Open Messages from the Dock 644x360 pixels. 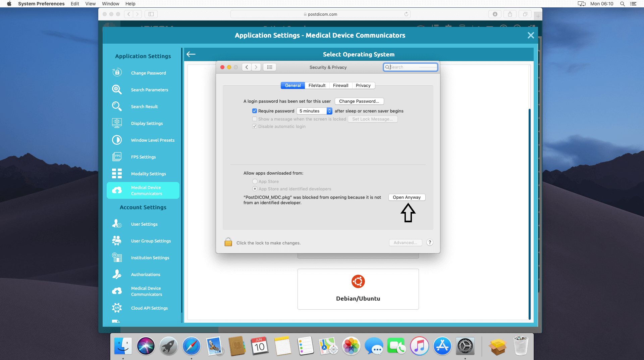tap(374, 346)
